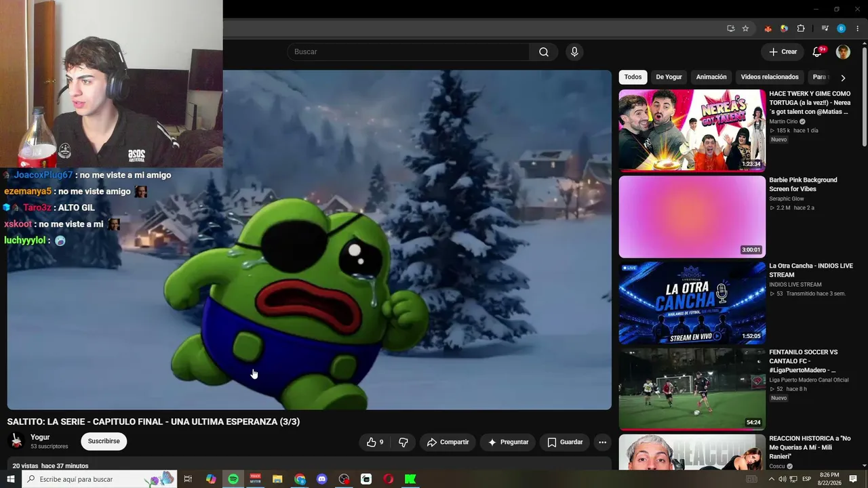Open the Windows action center notifications
This screenshot has height=488, width=868.
coord(853,479)
